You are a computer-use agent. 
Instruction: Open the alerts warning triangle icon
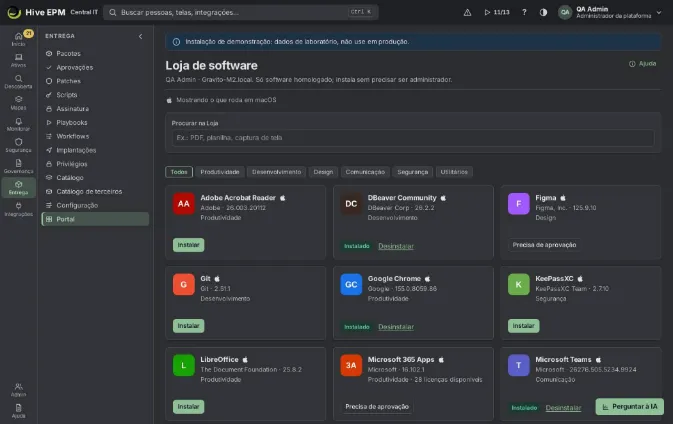point(467,12)
